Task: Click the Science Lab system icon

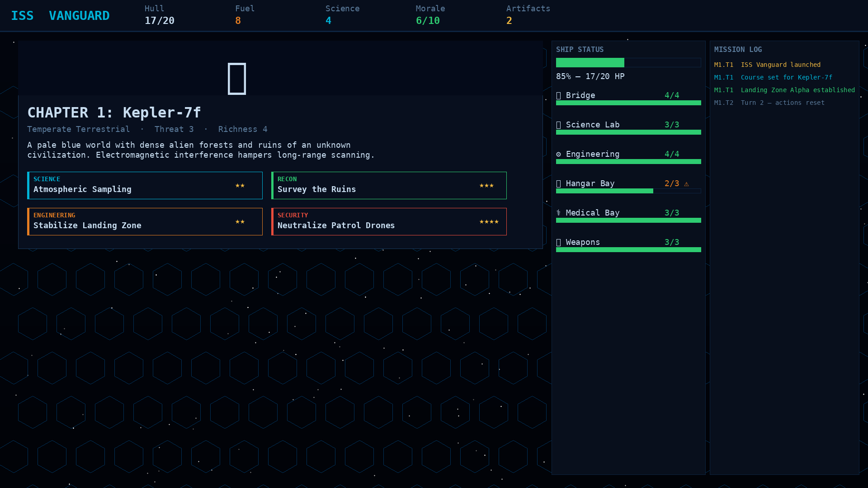Action: [559, 125]
